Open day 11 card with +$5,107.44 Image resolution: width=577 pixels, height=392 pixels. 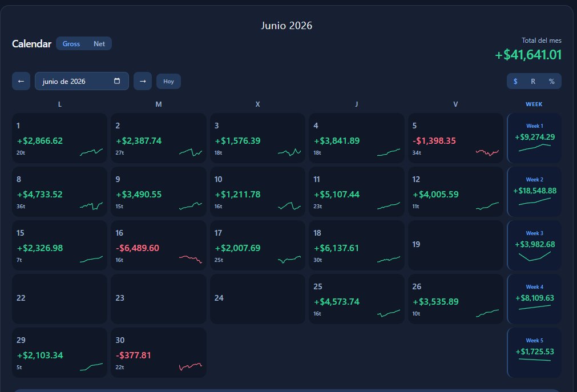tap(357, 192)
